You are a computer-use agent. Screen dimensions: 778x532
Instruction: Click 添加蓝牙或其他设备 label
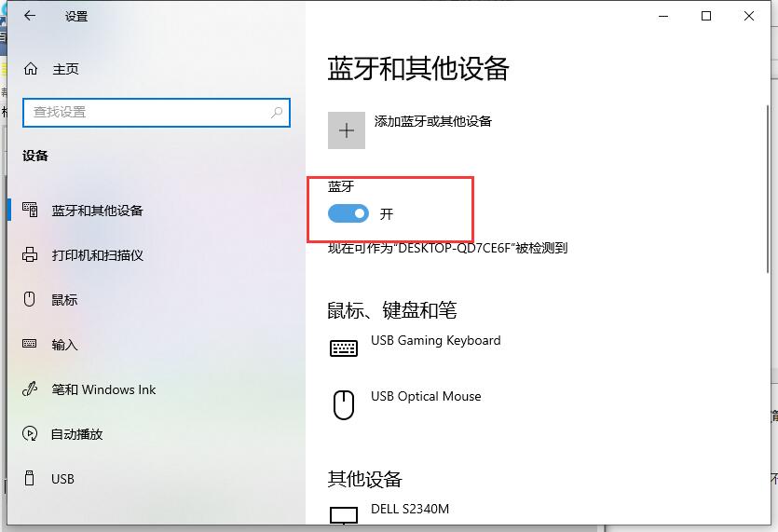point(432,121)
